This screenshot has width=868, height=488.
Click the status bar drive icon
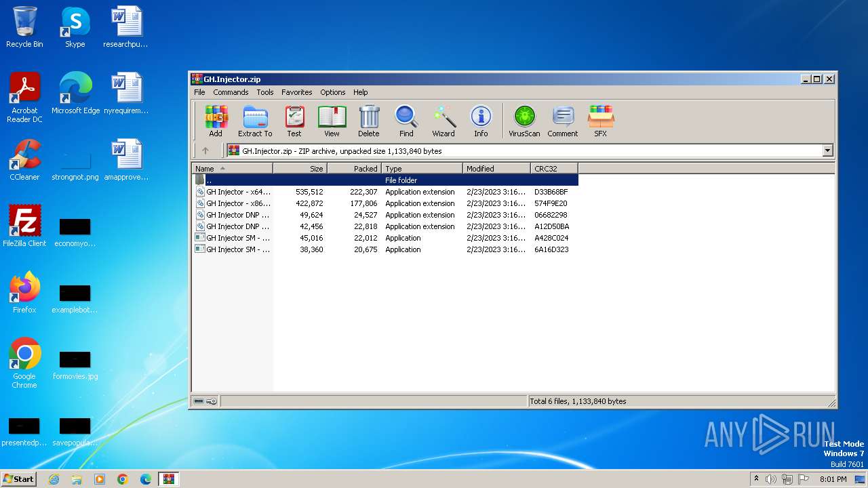[x=199, y=401]
